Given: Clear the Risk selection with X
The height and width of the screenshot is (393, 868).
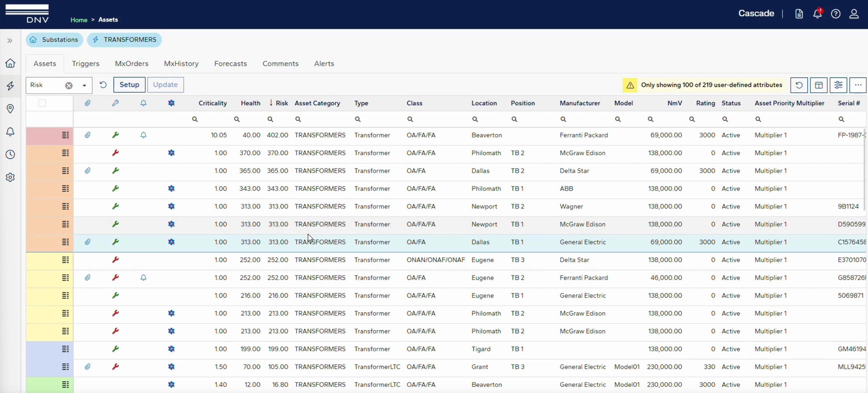Looking at the screenshot, I should pyautogui.click(x=69, y=85).
